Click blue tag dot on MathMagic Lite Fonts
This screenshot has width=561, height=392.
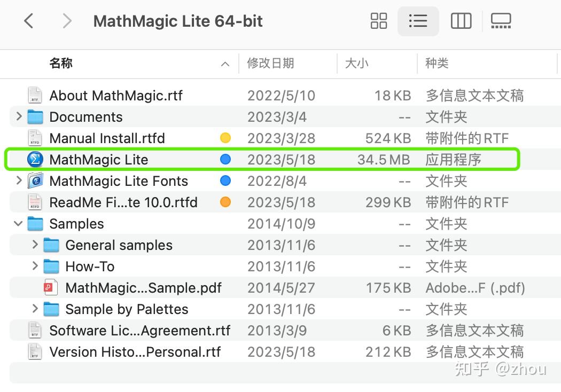(225, 181)
